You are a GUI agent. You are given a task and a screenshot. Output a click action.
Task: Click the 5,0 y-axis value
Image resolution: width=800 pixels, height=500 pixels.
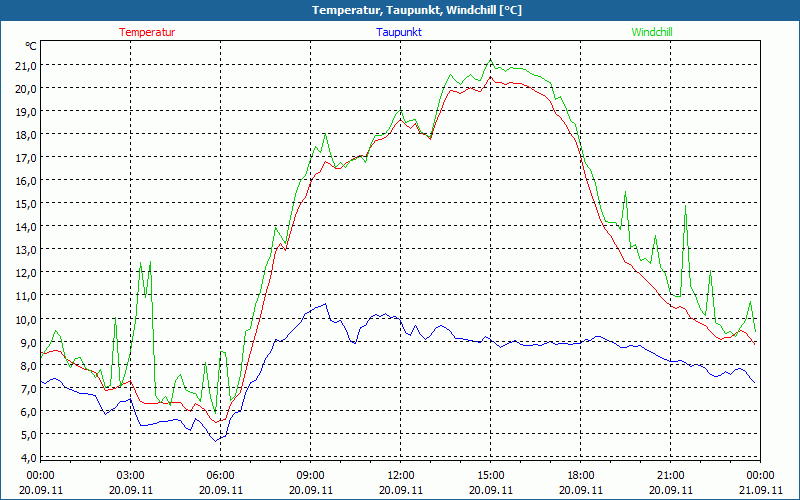point(29,434)
